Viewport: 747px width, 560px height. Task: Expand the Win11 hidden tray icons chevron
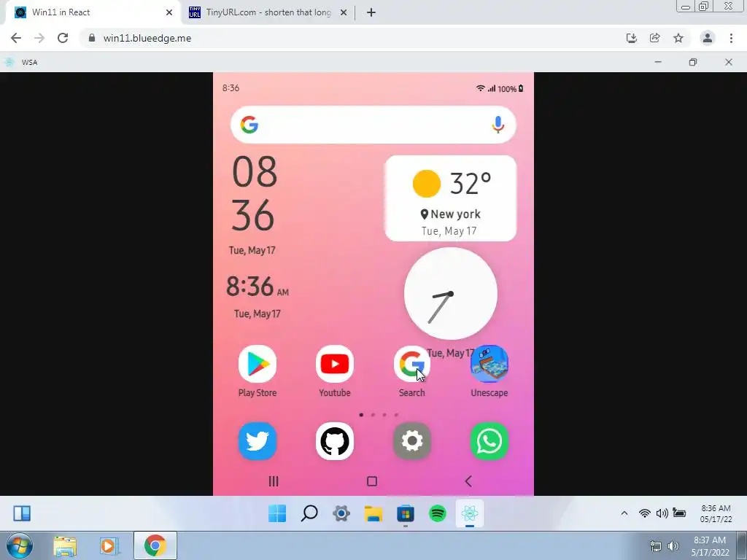point(624,513)
